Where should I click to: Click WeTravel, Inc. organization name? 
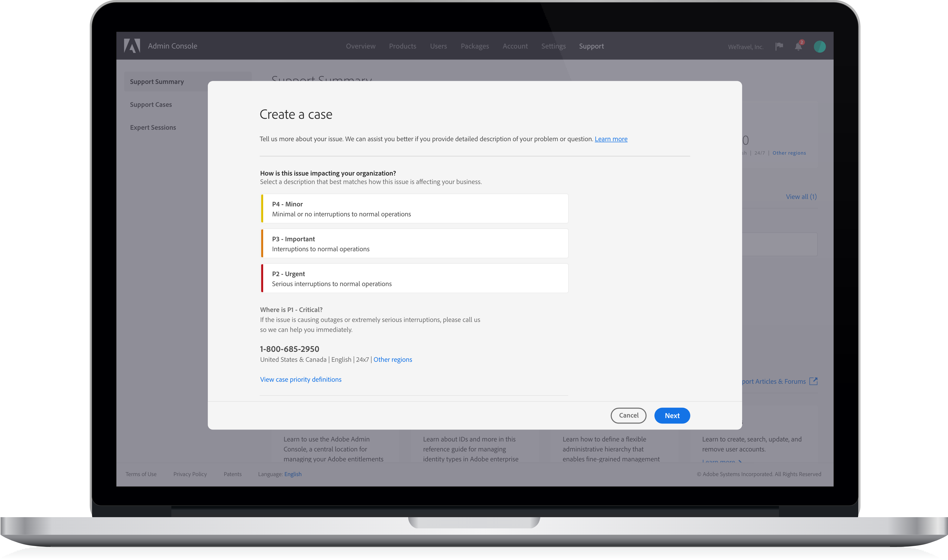coord(746,47)
